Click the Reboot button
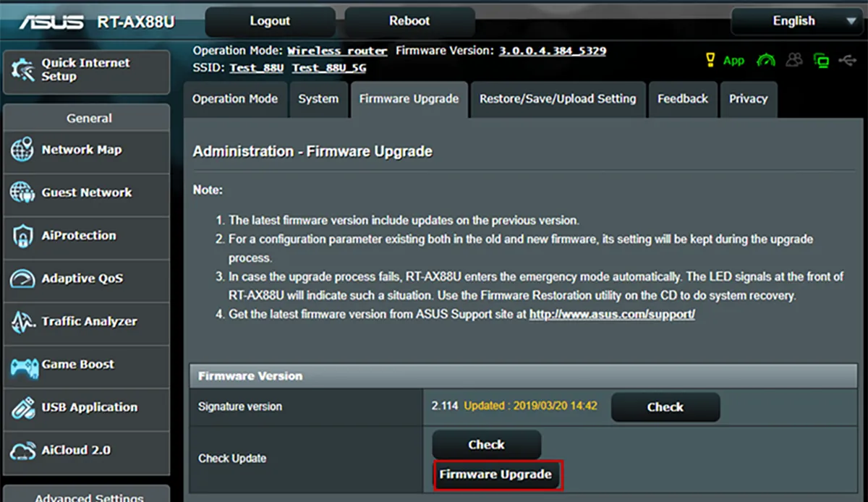The height and width of the screenshot is (502, 868). (409, 21)
